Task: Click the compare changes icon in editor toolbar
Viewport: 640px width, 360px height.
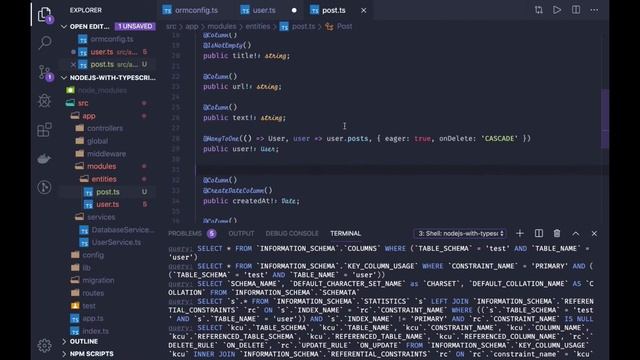Action: tap(538, 10)
